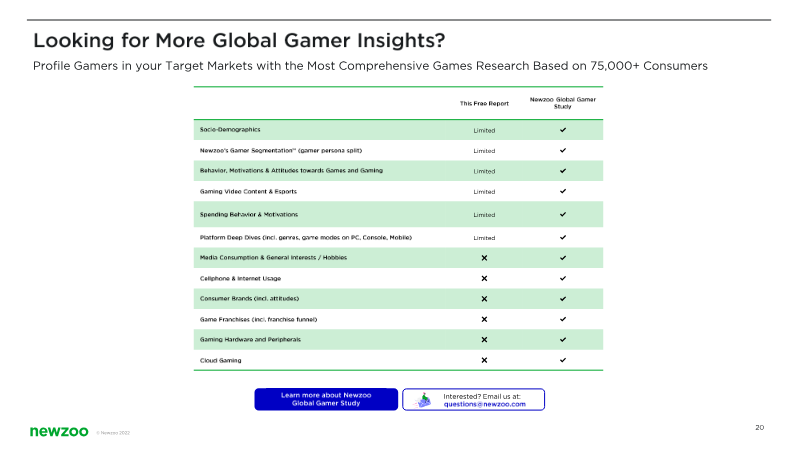Click the X mark for Media Consumption row
800x450 pixels.
click(x=484, y=258)
